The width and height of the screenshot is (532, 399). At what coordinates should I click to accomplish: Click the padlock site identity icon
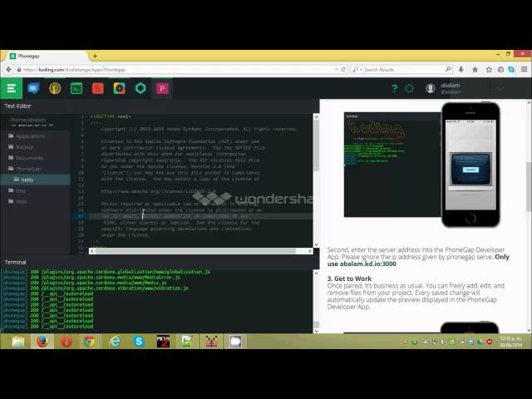click(x=19, y=70)
